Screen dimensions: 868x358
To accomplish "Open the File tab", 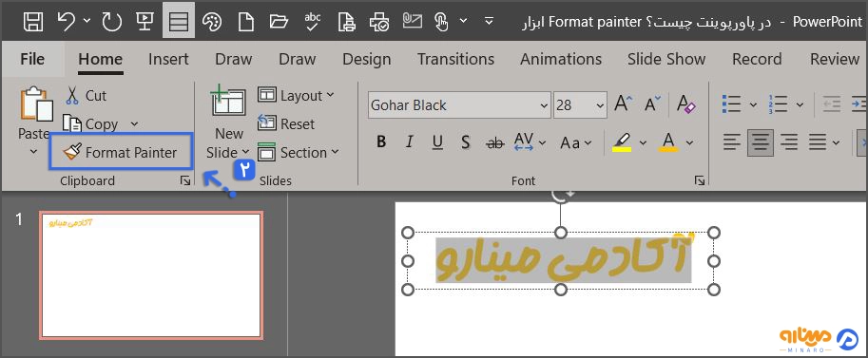I will click(x=32, y=59).
